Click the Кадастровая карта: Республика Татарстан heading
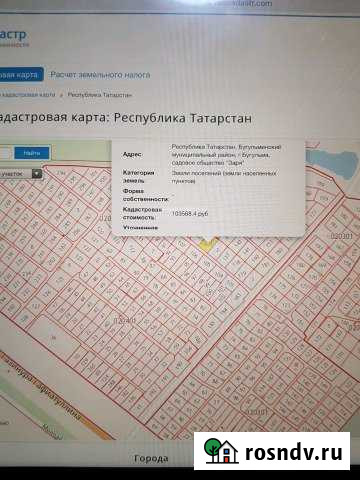The height and width of the screenshot is (480, 360). point(126,118)
